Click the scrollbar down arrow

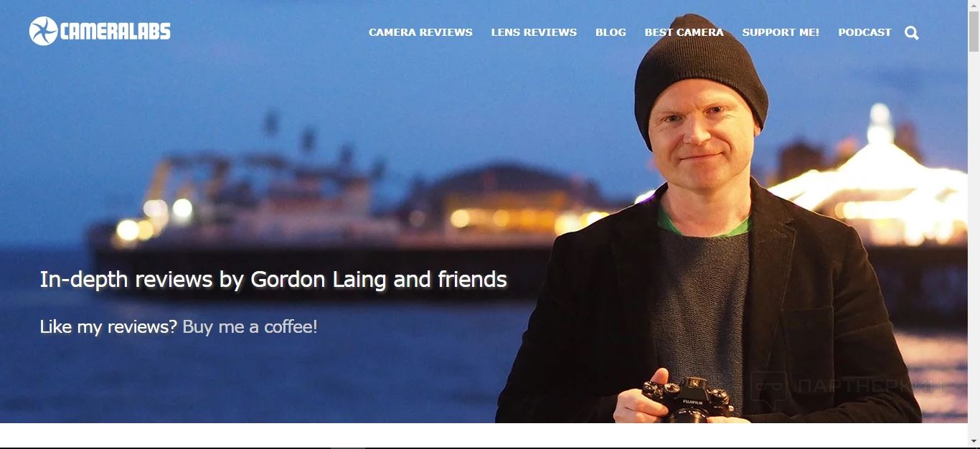974,442
